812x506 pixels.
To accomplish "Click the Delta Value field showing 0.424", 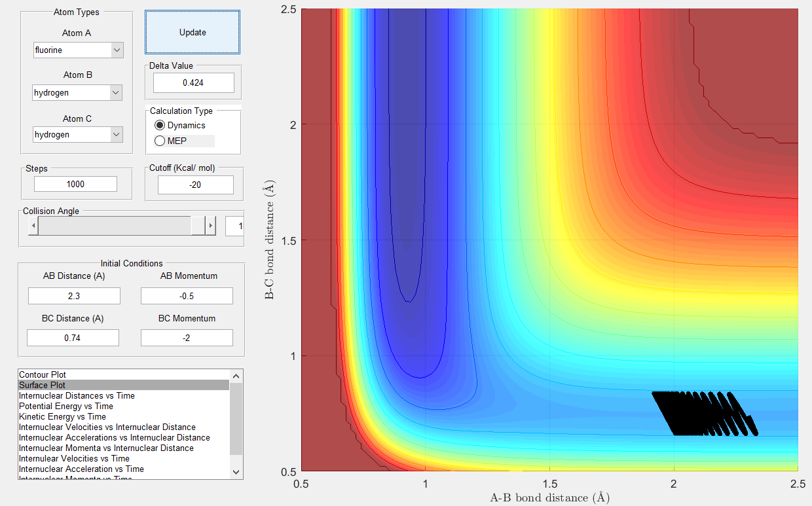I will point(193,82).
